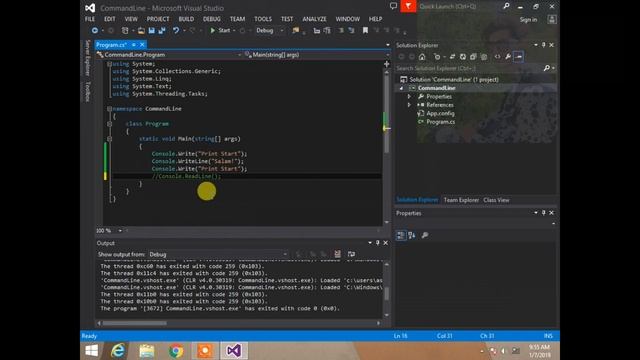Open Google Chrome from the taskbar
This screenshot has height=360, width=640.
176,351
